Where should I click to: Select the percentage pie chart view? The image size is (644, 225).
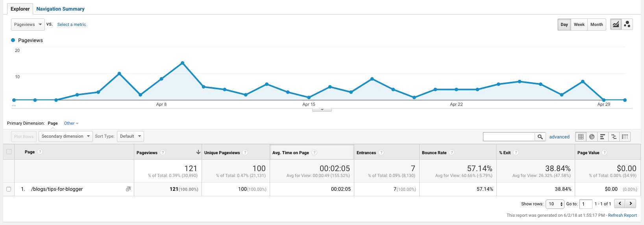(592, 136)
